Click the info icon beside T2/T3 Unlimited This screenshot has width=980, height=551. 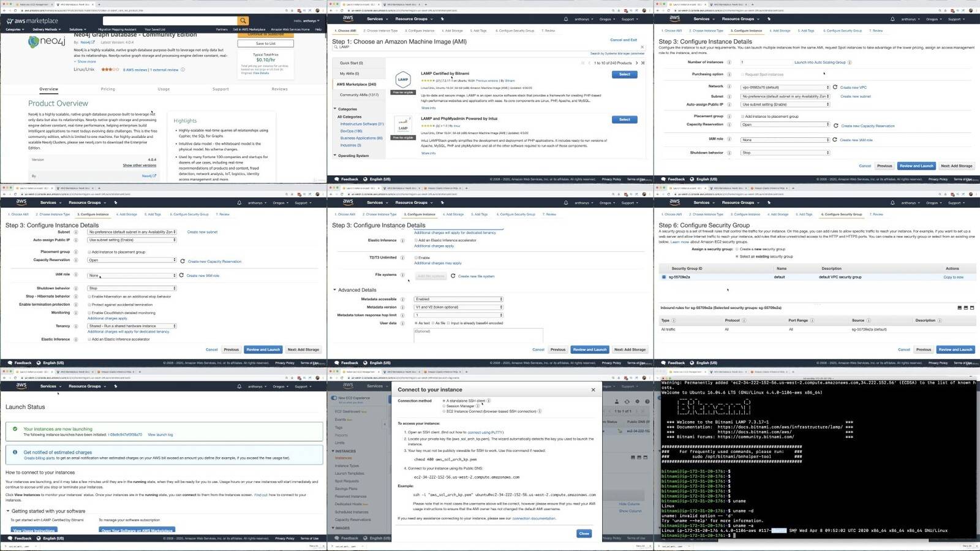402,257
